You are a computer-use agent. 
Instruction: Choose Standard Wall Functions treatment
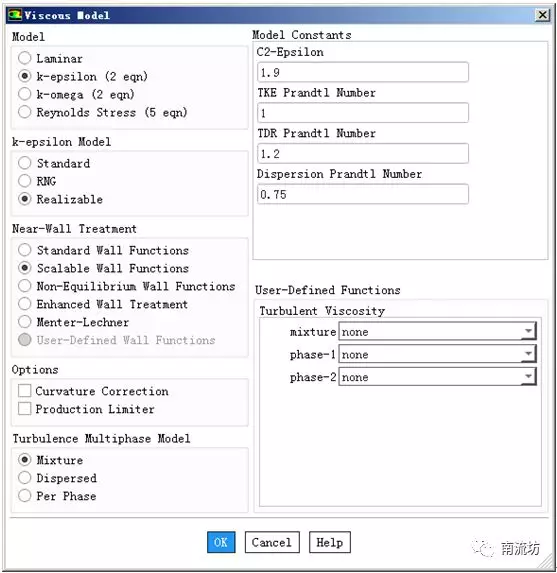[x=24, y=250]
